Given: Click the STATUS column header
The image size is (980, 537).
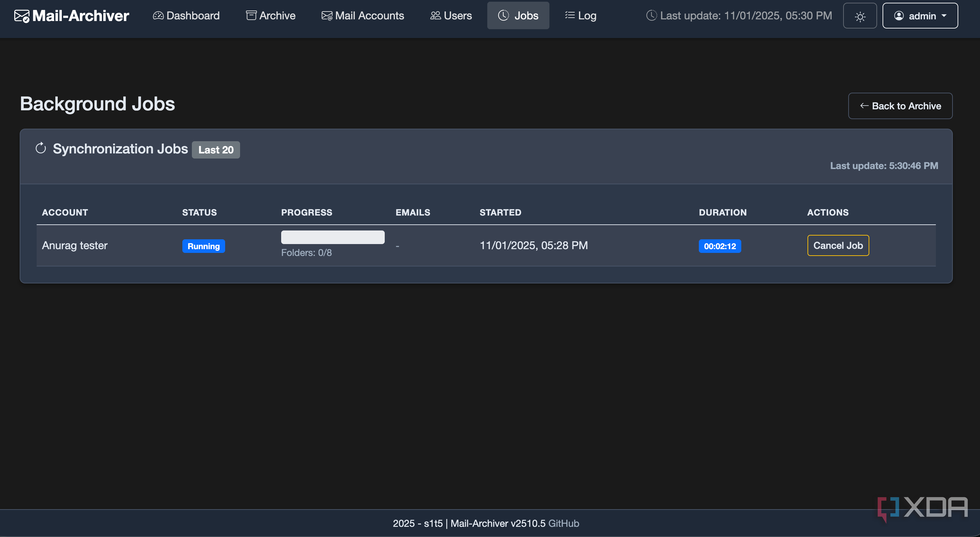Looking at the screenshot, I should 199,212.
